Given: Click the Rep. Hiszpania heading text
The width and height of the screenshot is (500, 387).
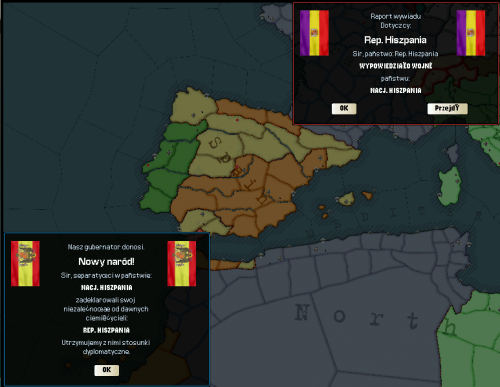Looking at the screenshot, I should pos(395,40).
